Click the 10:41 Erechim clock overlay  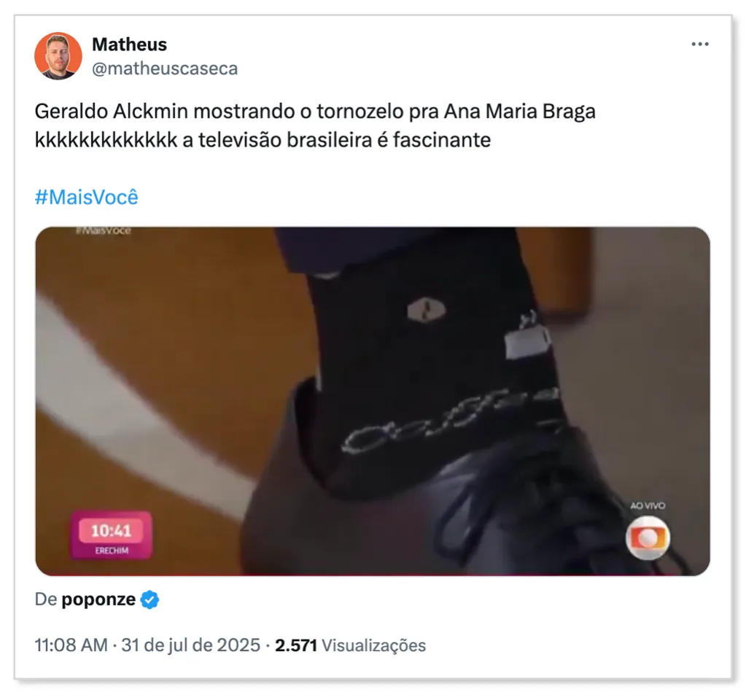[112, 536]
